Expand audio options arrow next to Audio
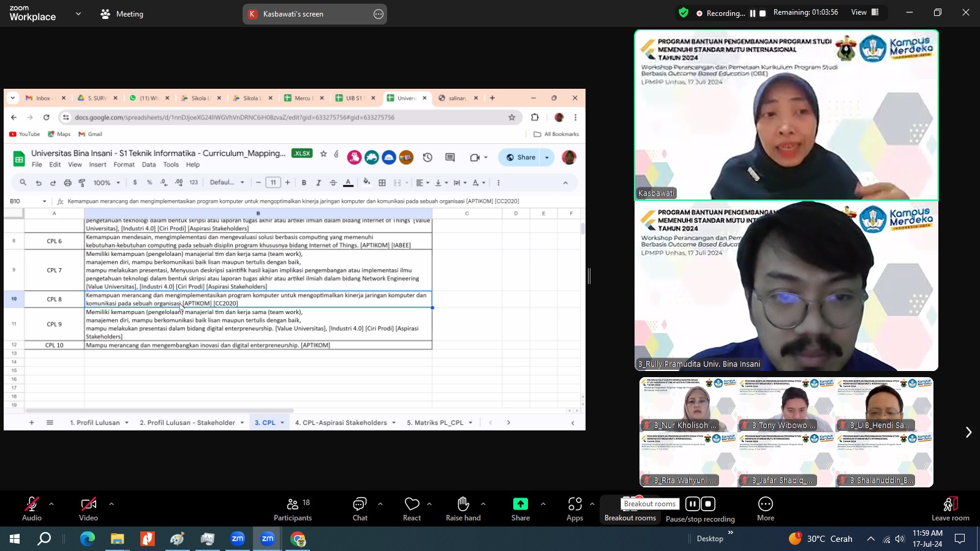This screenshot has height=551, width=980. coord(51,504)
